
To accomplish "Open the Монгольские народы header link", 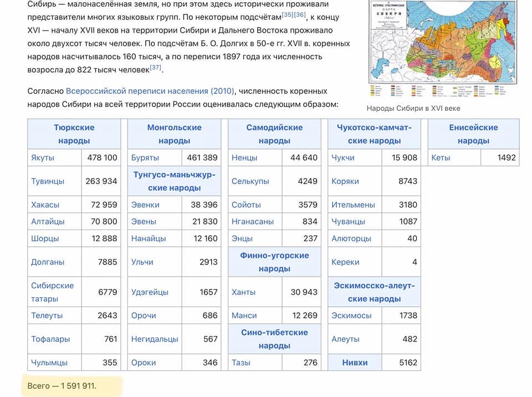I will tap(175, 134).
